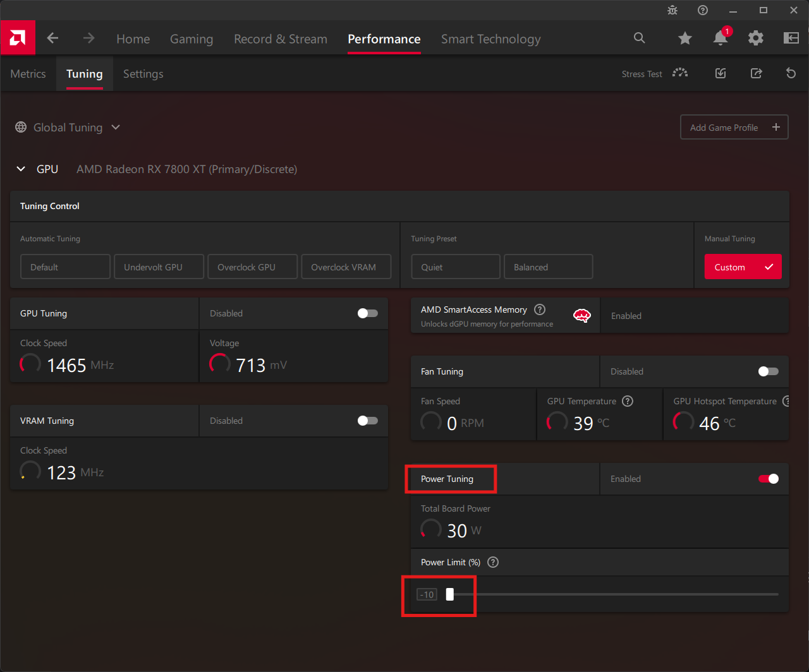
Task: Click the AMD Radeon RX 7800 XT label
Action: (x=186, y=169)
